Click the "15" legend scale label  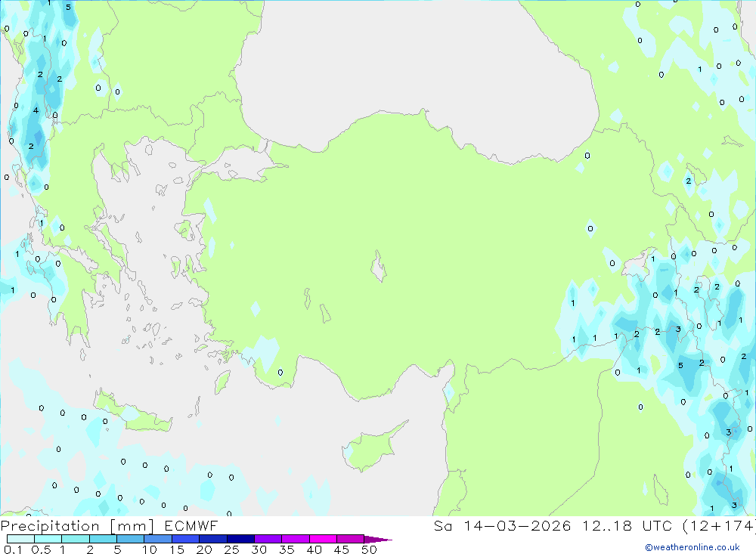(x=176, y=549)
